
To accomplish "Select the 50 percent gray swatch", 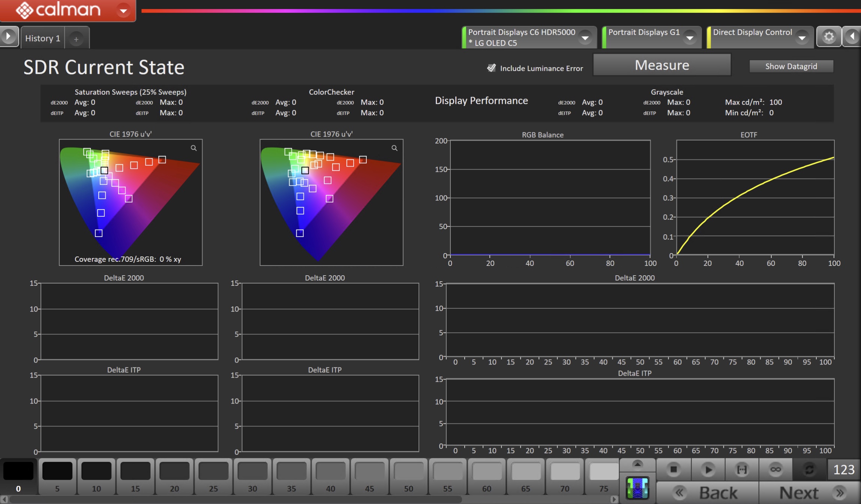I will tap(408, 475).
